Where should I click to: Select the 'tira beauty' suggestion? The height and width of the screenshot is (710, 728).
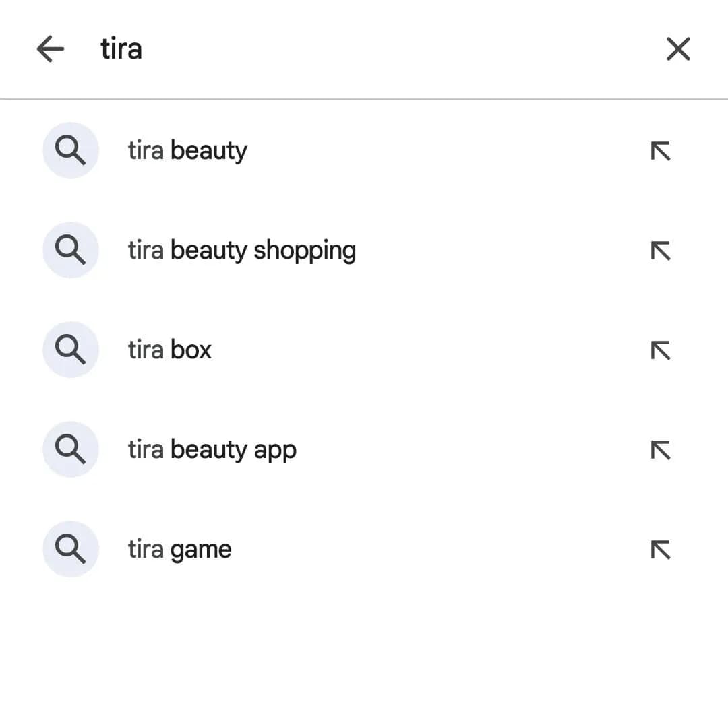click(188, 150)
